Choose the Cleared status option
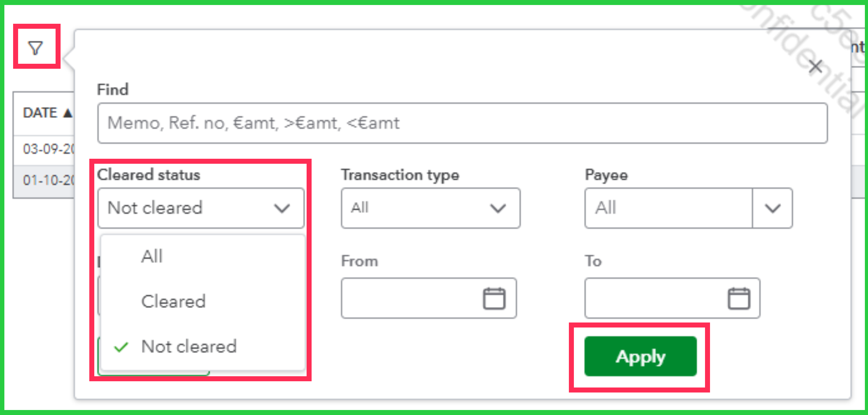 173,301
